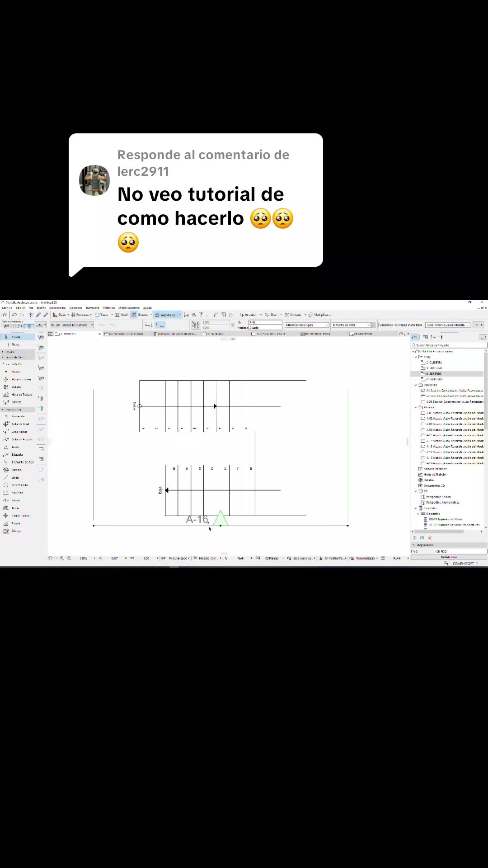
Task: Collapse the Pisos folder in navigator
Action: pyautogui.click(x=416, y=357)
